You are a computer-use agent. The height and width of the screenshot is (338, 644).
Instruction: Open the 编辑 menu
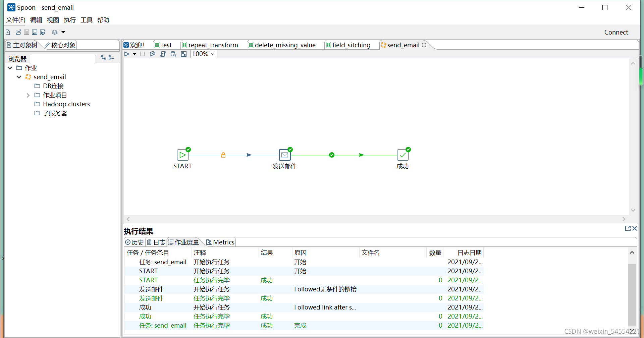pyautogui.click(x=36, y=20)
